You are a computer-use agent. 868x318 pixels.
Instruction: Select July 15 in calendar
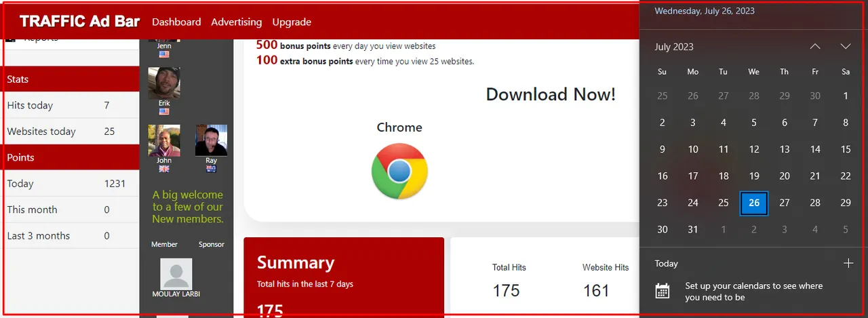(x=846, y=149)
